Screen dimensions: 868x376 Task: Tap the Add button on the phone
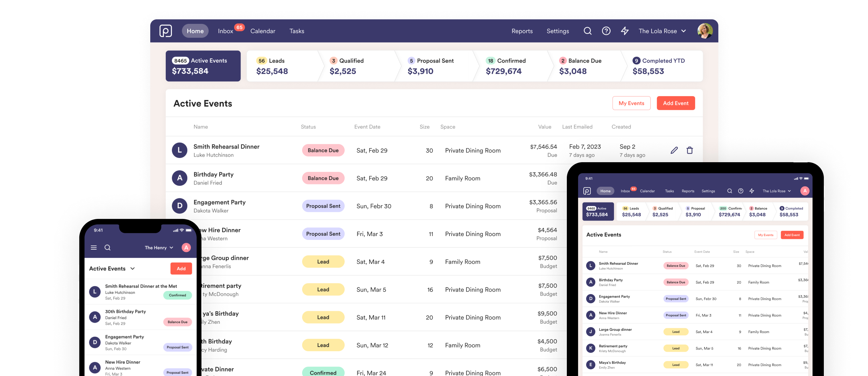[181, 269]
